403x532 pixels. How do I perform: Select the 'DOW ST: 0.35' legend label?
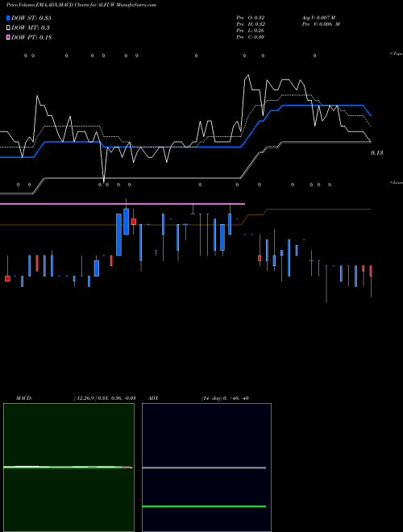pos(31,18)
